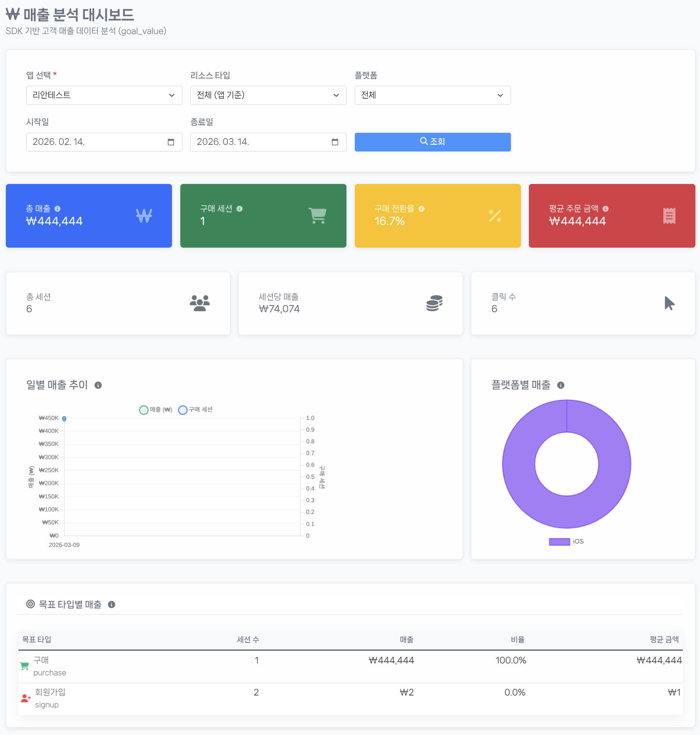The width and height of the screenshot is (700, 735).
Task: Open calendar picker for 시작일 field
Action: coord(171,142)
